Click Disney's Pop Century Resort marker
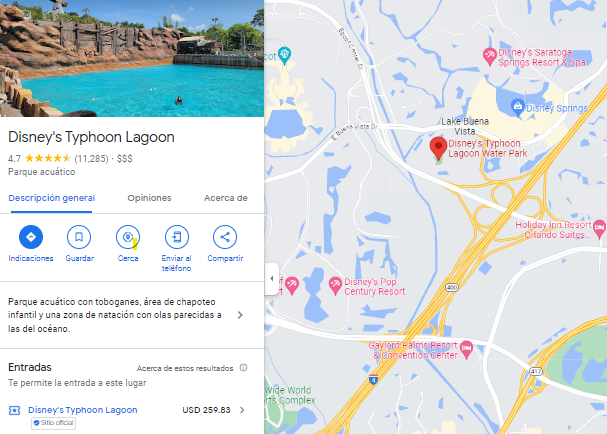 pos(335,285)
